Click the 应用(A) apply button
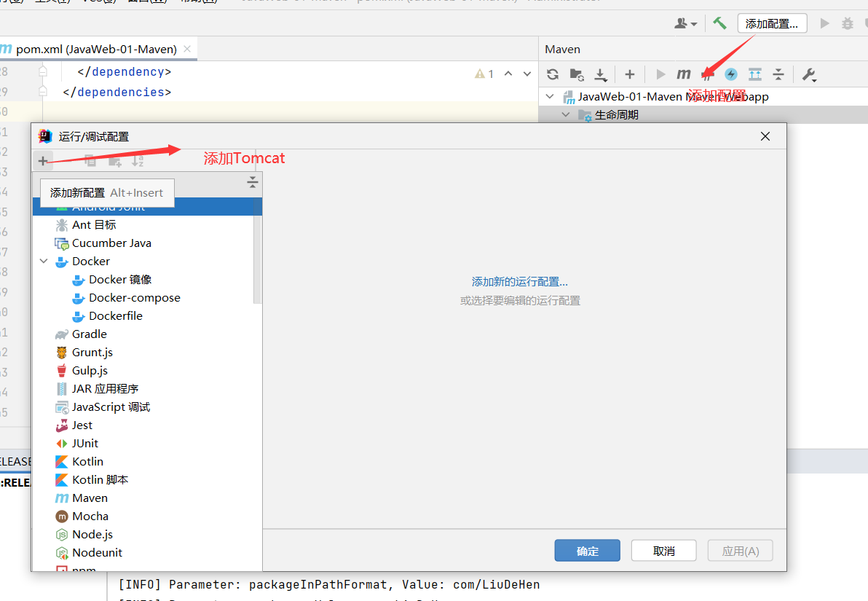Image resolution: width=868 pixels, height=601 pixels. [740, 551]
